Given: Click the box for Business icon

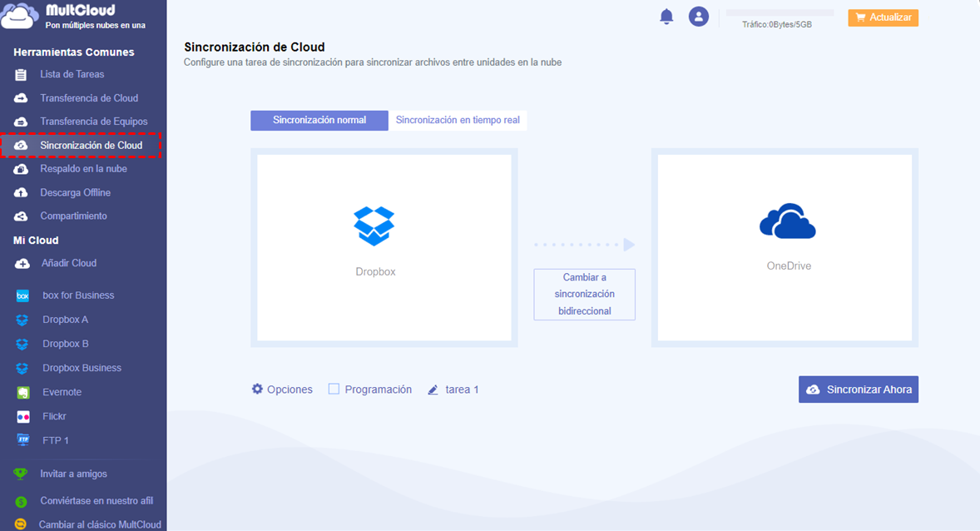Looking at the screenshot, I should [22, 295].
